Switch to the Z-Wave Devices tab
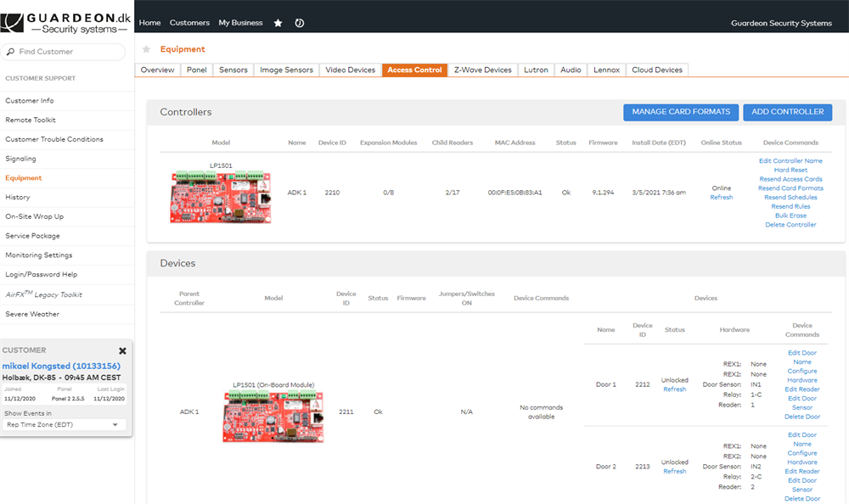 (483, 70)
